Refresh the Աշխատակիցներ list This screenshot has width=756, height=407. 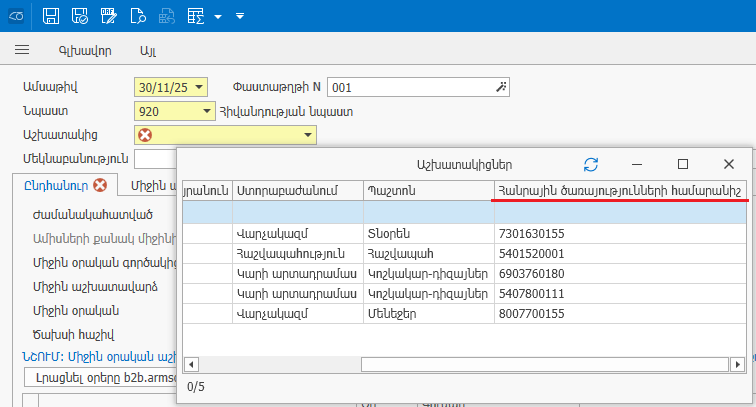tap(591, 164)
